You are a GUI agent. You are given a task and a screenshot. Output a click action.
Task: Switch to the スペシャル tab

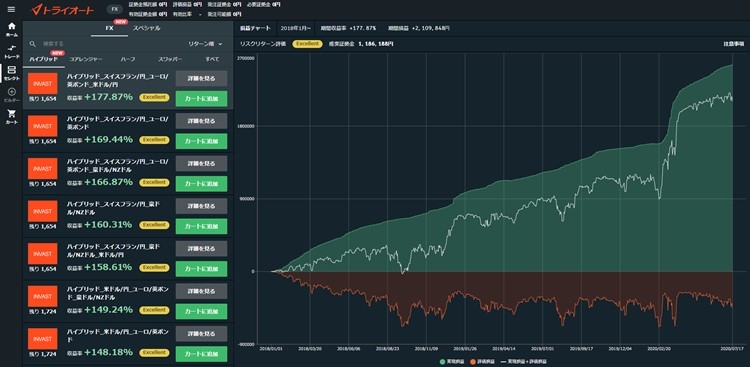click(x=146, y=28)
